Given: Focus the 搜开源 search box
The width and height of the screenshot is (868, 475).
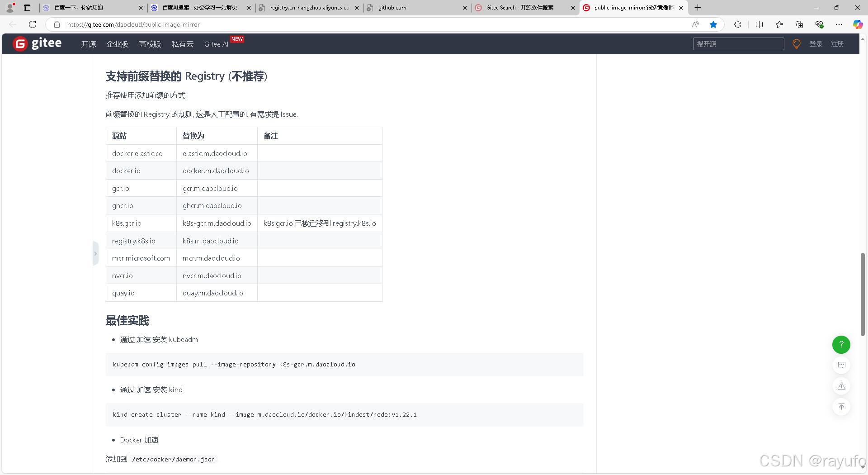Looking at the screenshot, I should coord(738,44).
